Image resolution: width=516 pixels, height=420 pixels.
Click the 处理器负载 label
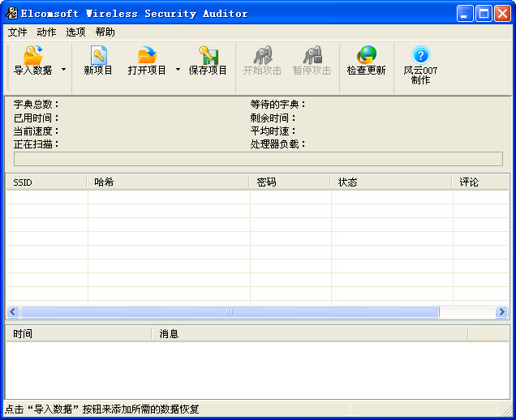coord(277,144)
